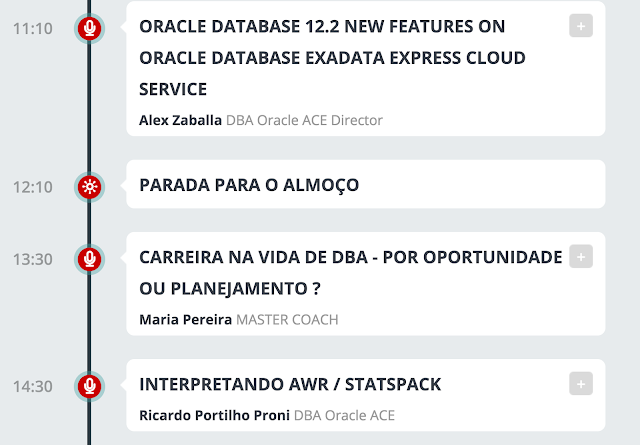
Task: Click speaker name Alex Zaballa
Action: tap(180, 120)
